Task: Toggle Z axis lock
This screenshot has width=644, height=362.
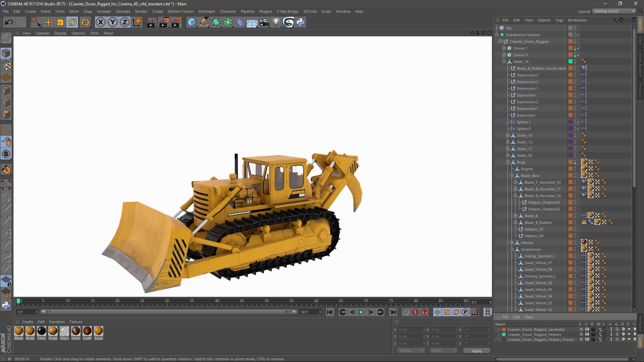Action: click(125, 22)
